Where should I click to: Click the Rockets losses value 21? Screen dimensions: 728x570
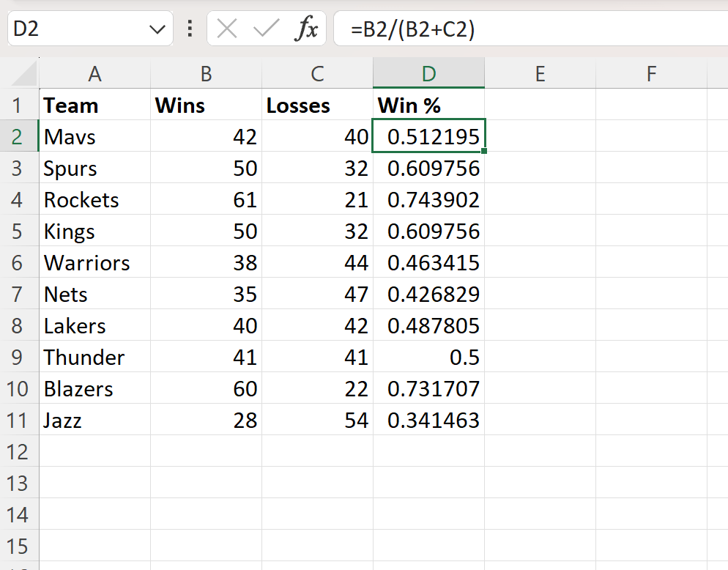point(318,199)
